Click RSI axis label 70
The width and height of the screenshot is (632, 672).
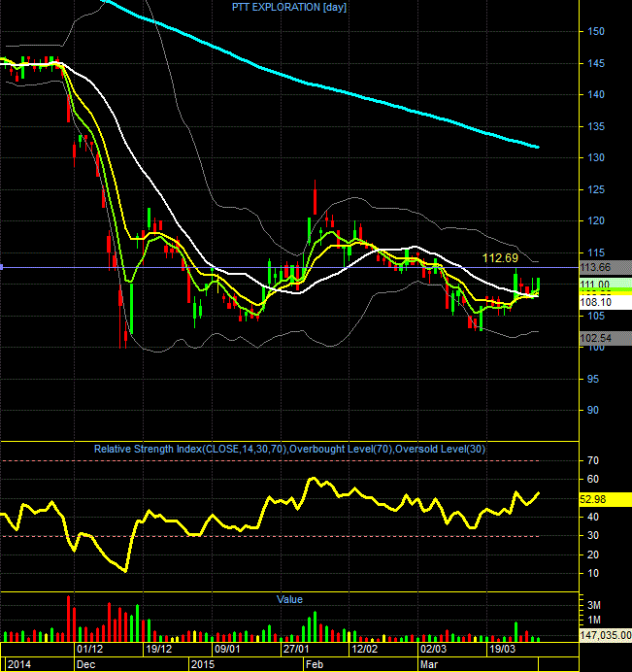click(x=593, y=460)
